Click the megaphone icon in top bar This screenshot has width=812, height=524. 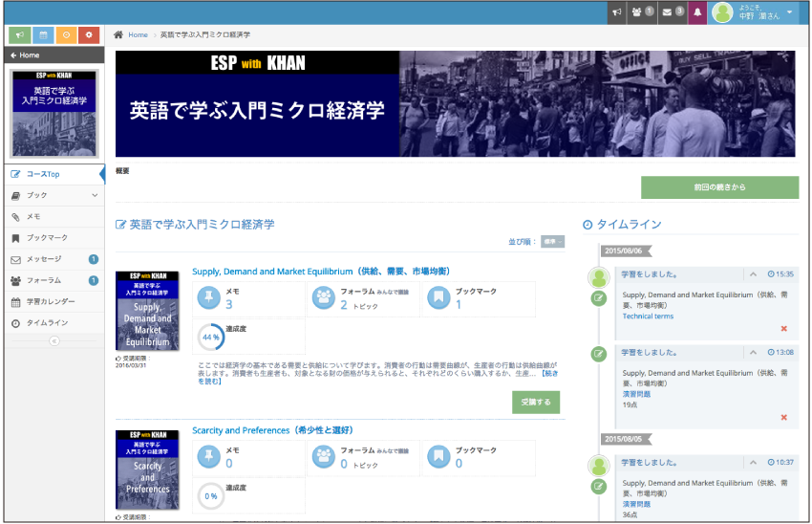pyautogui.click(x=617, y=11)
